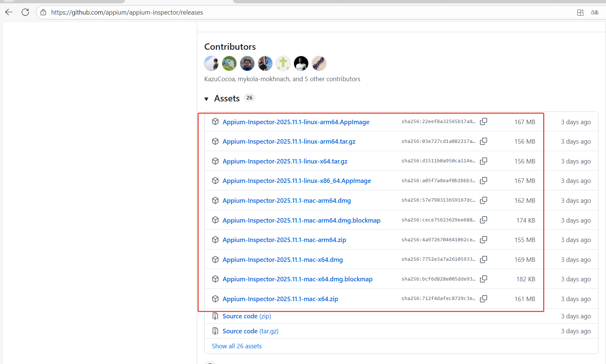This screenshot has width=606, height=364.
Task: Download the mac-x64.dmg asset
Action: tap(283, 260)
